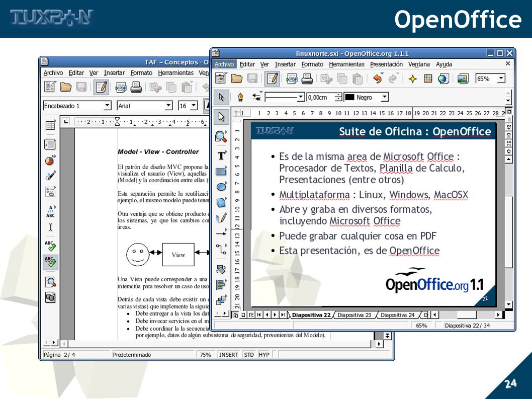532x399 pixels.
Task: Click the Undo arrow in Impress toolbar
Action: (378, 79)
